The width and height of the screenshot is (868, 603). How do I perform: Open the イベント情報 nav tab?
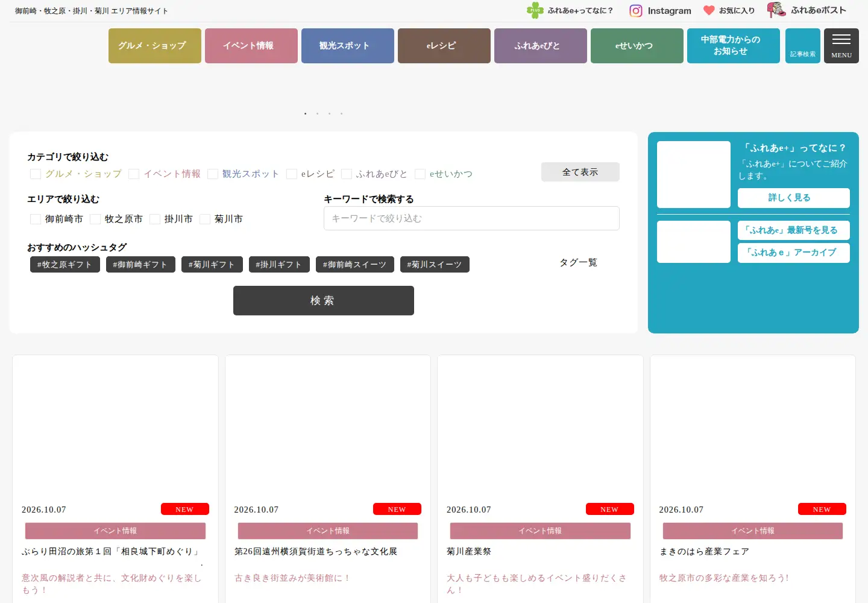tap(251, 46)
